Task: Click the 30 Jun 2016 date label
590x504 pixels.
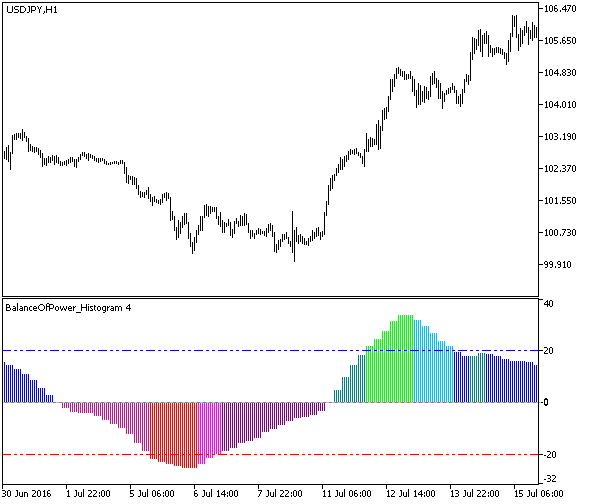Action: [x=26, y=494]
